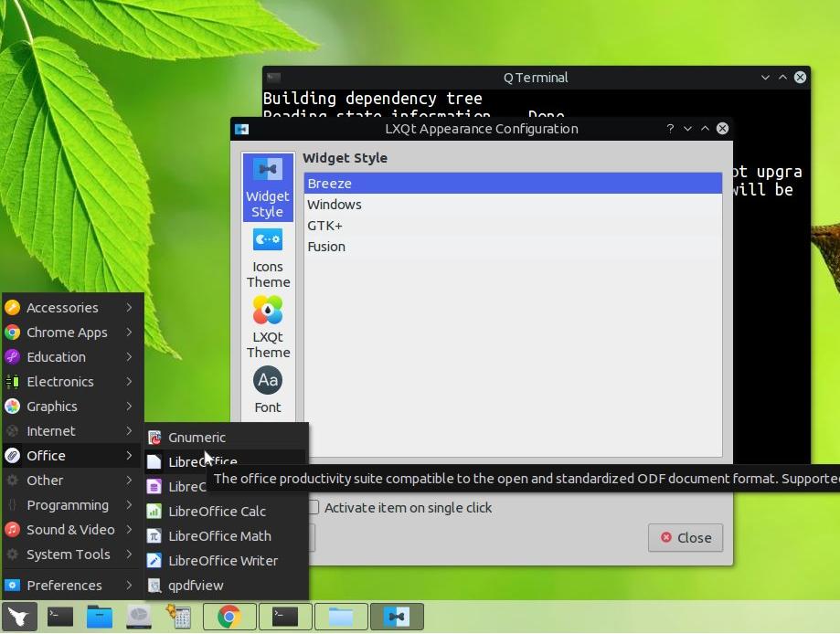The width and height of the screenshot is (840, 634).
Task: Launch Gnumeric from Office submenu
Action: (x=226, y=437)
